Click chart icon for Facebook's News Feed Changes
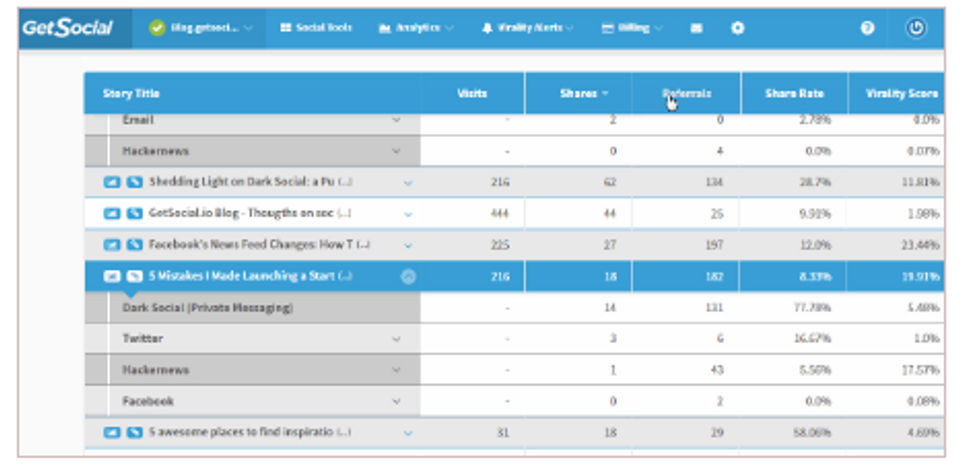 click(111, 245)
